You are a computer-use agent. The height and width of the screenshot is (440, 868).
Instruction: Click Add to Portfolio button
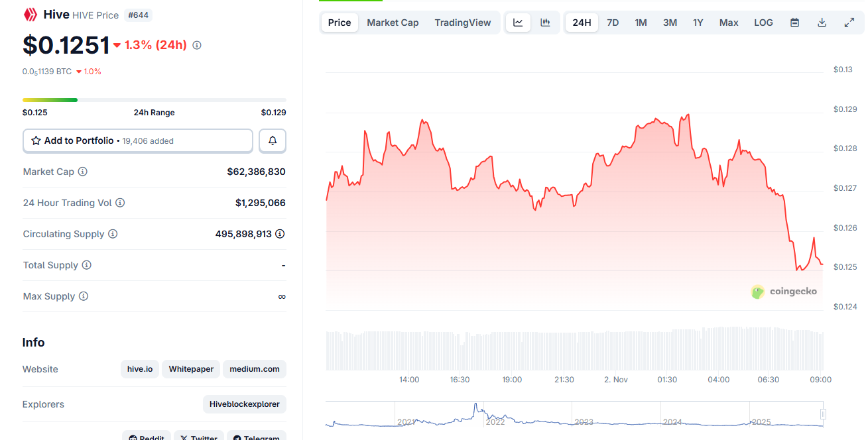click(x=138, y=141)
